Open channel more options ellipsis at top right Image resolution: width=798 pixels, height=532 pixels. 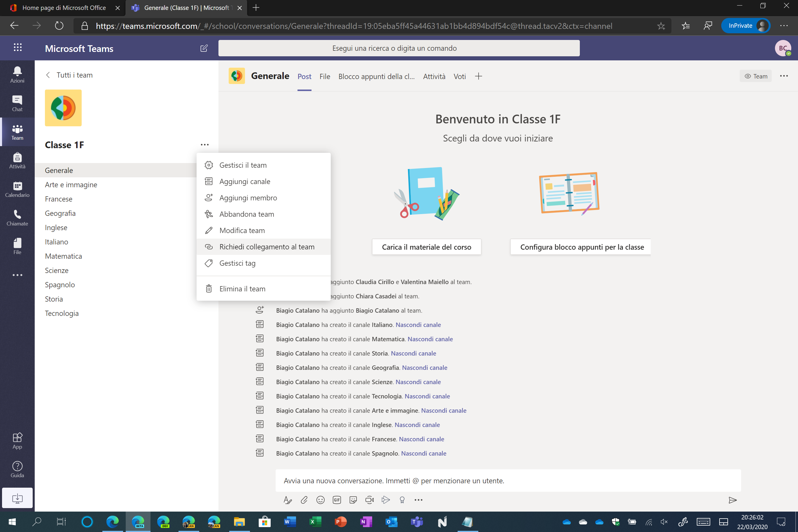784,76
